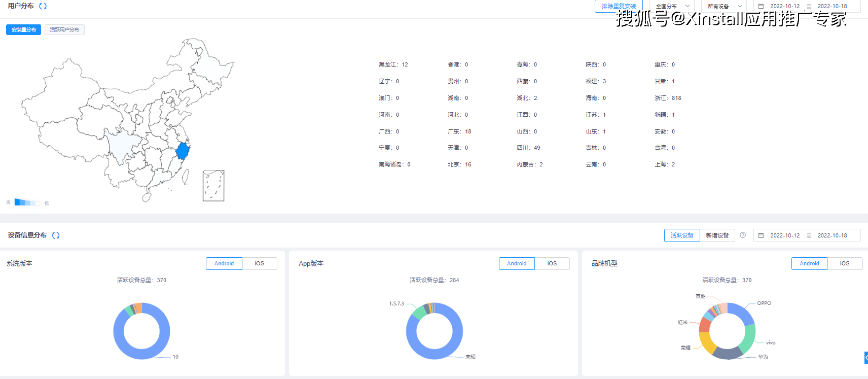868x379 pixels.
Task: Click the 新增设备 button
Action: pyautogui.click(x=717, y=235)
